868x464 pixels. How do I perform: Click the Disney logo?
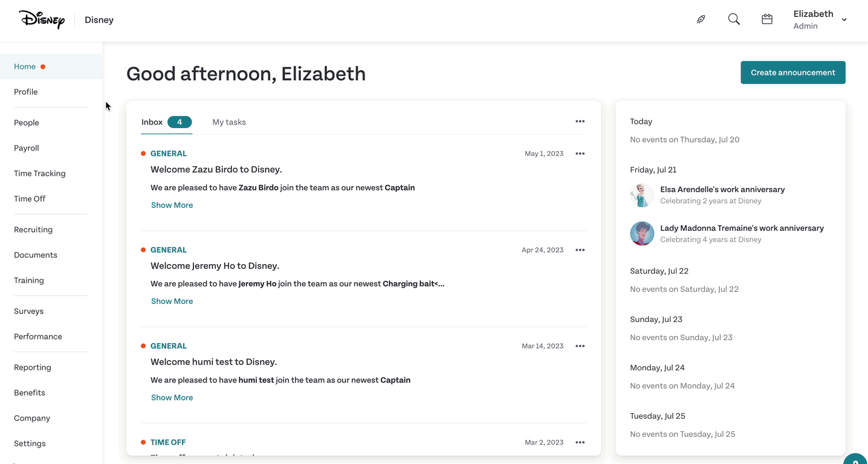coord(42,19)
